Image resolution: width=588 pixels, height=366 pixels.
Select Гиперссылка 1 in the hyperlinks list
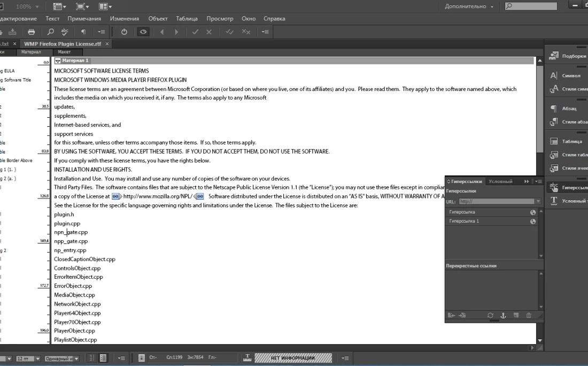click(464, 221)
